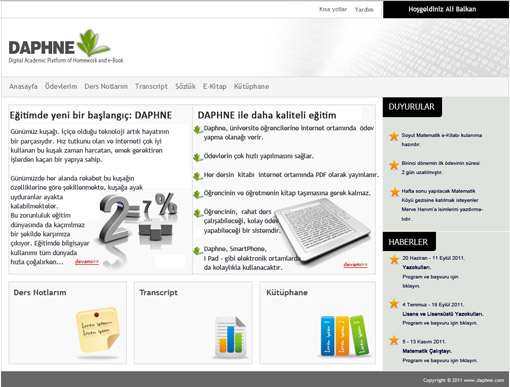The image size is (510, 387).
Task: Click the colored books icon in Kütüphane
Action: (x=345, y=335)
